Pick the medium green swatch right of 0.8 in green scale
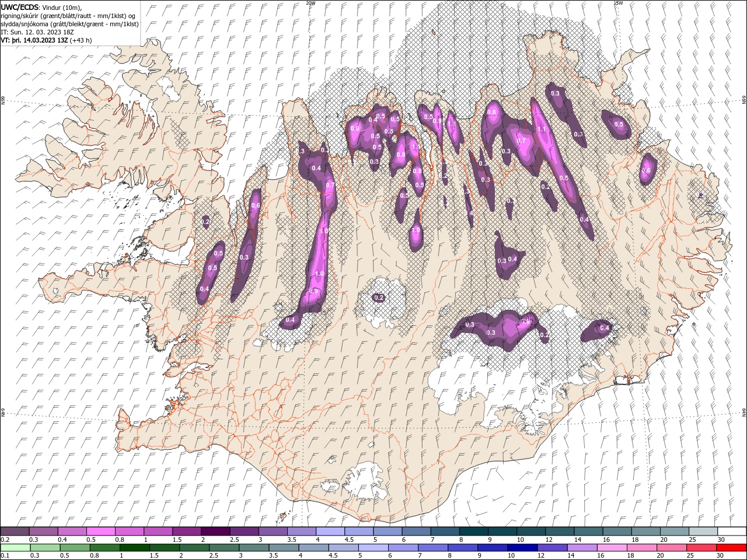This screenshot has width=747, height=560. point(104,548)
